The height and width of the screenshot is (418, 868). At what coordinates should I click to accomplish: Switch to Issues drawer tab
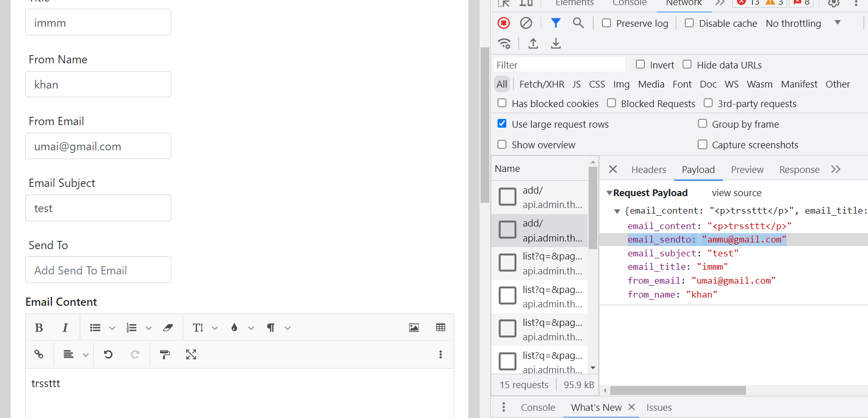coord(659,407)
